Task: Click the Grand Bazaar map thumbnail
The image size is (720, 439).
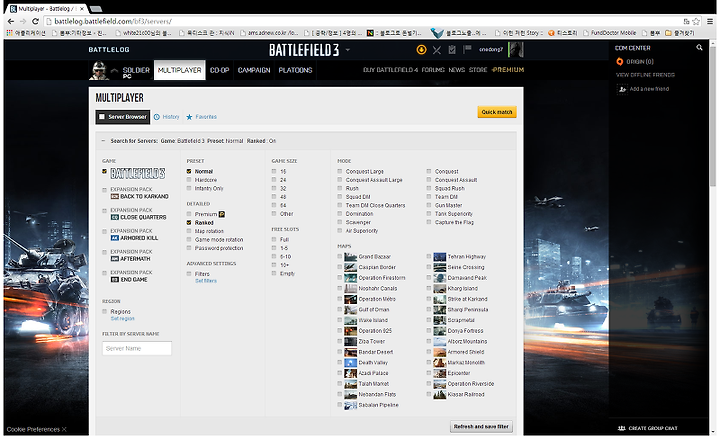Action: coord(350,257)
